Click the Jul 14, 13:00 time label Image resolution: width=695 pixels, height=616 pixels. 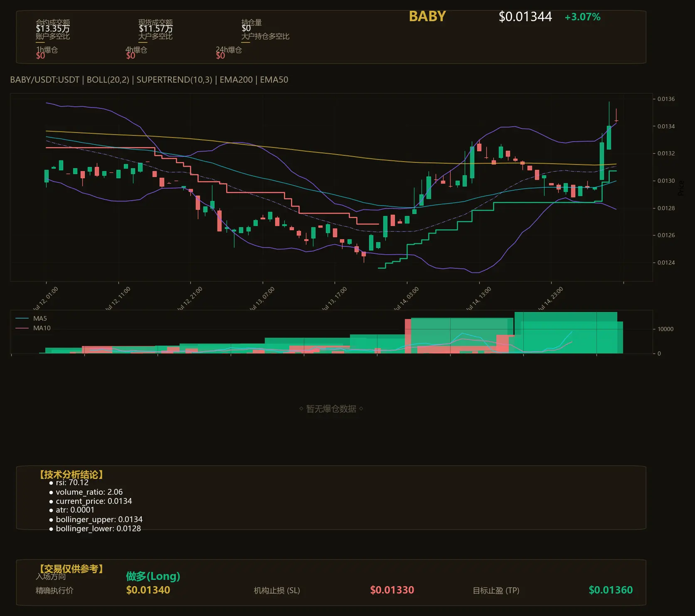478,298
